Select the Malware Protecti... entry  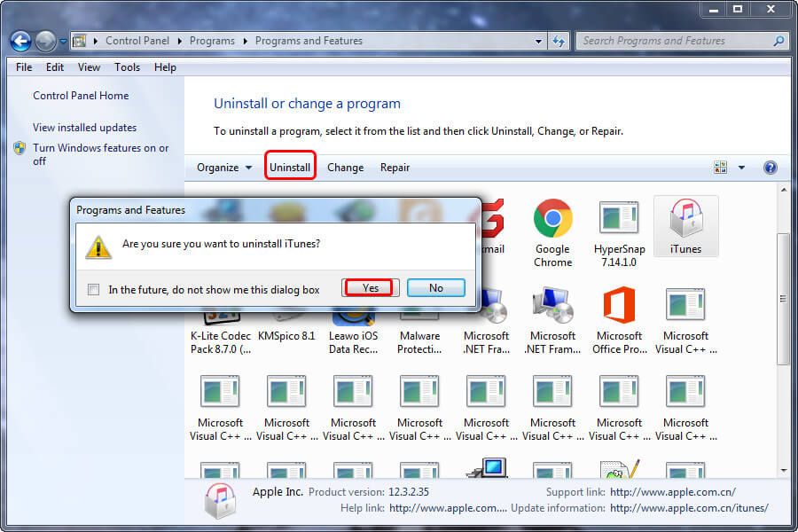point(420,342)
